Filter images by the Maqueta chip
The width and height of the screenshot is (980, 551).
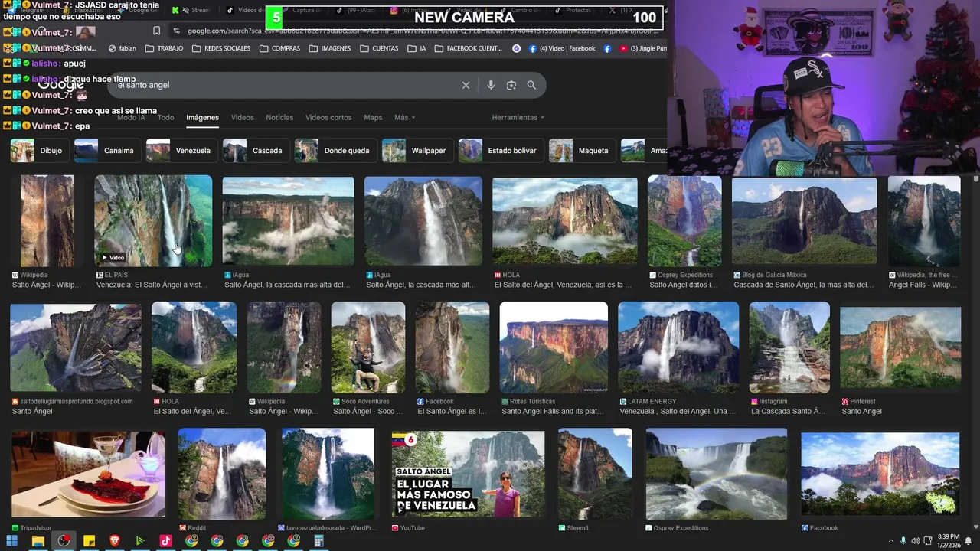582,151
